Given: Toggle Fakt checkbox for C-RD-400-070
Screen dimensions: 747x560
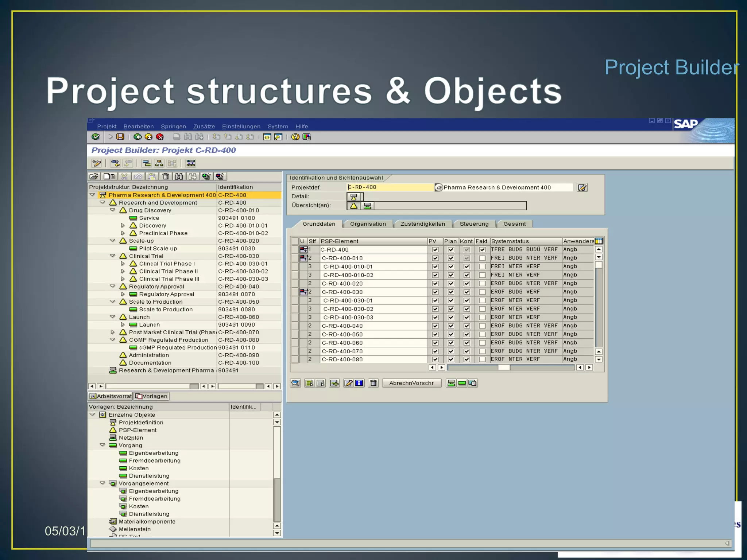Looking at the screenshot, I should tap(482, 351).
